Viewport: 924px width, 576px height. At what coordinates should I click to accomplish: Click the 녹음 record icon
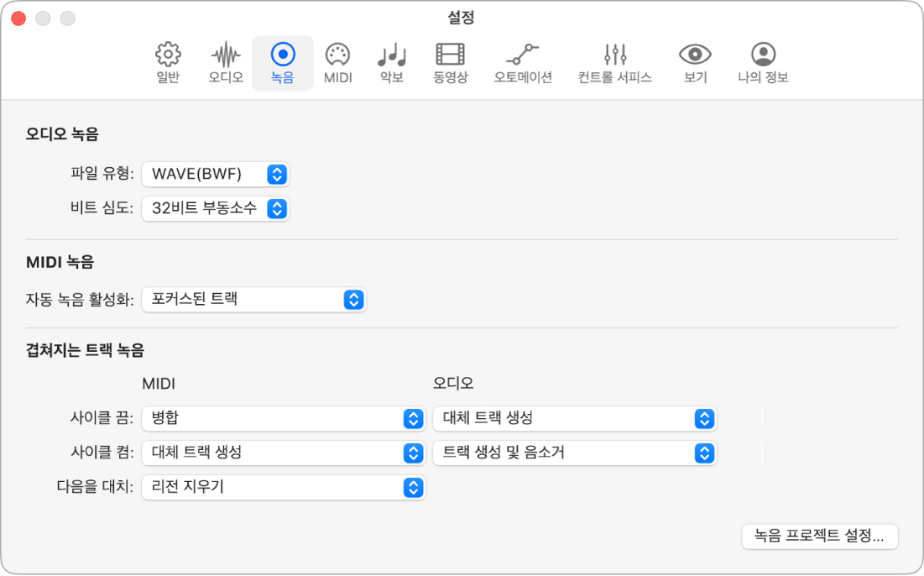(x=283, y=55)
